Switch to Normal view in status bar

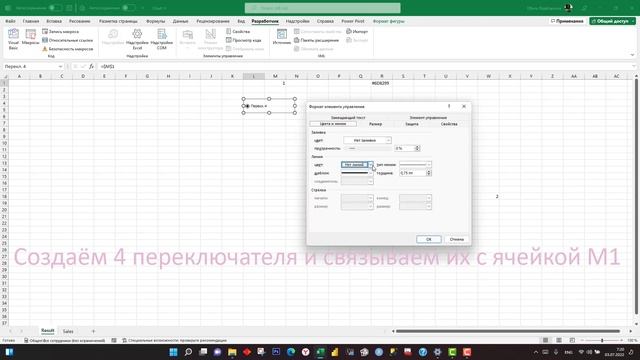coord(545,340)
